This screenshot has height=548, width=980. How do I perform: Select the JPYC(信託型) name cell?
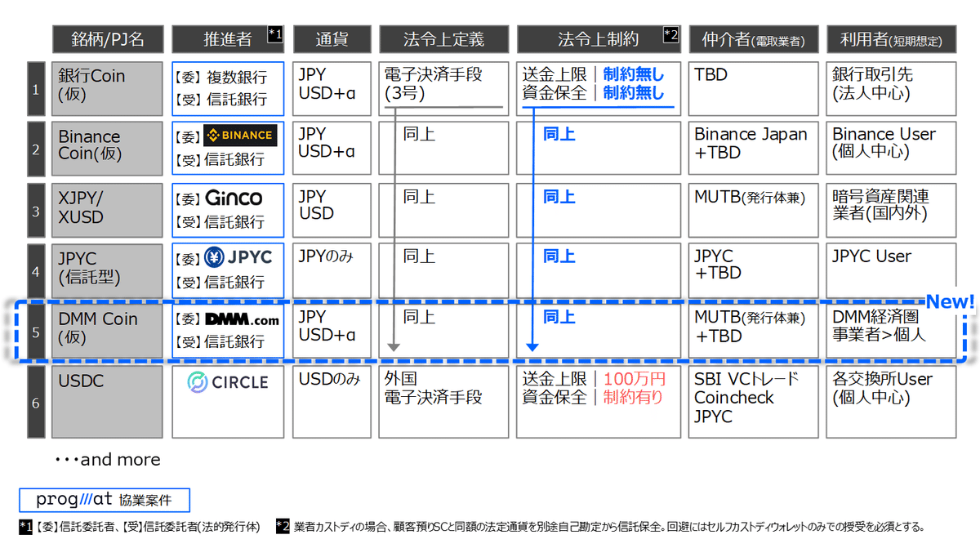point(107,270)
